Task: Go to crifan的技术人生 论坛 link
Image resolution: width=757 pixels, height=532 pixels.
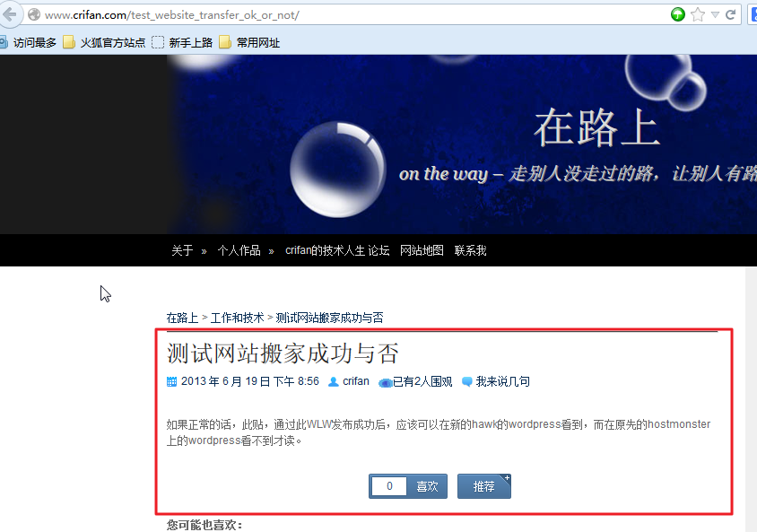Action: 337,250
